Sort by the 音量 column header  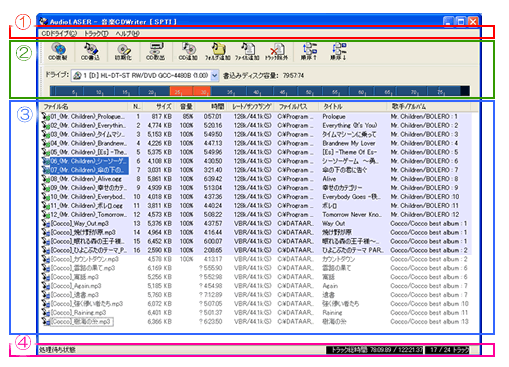point(186,107)
